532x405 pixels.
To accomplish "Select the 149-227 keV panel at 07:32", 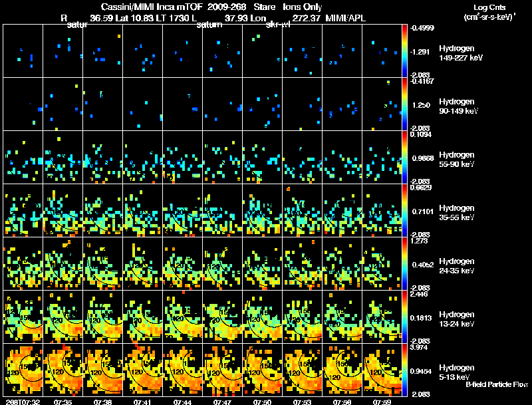I will 23,51.
